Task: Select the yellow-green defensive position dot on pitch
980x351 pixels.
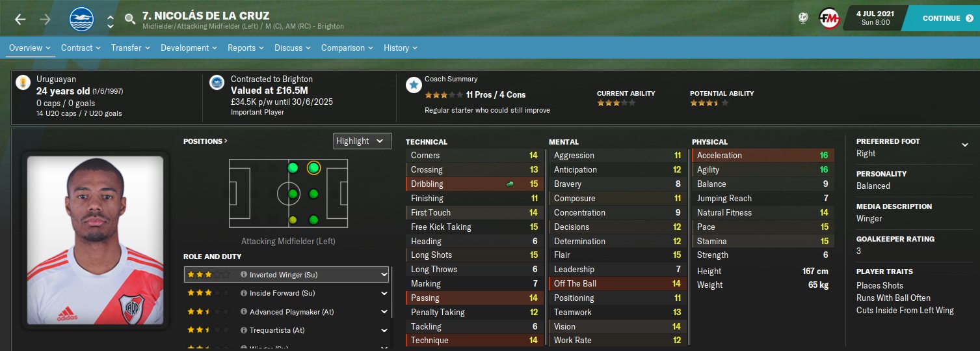Action: [293, 219]
